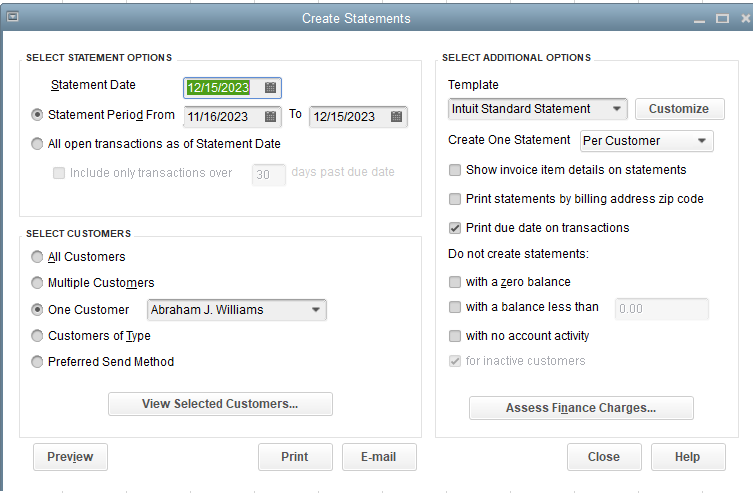Preview the statements
This screenshot has width=753, height=493.
click(x=70, y=457)
